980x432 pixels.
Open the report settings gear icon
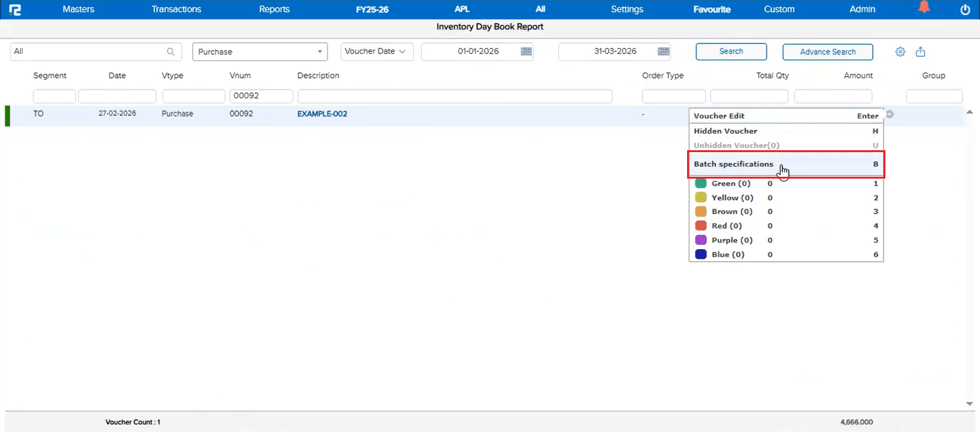click(900, 52)
